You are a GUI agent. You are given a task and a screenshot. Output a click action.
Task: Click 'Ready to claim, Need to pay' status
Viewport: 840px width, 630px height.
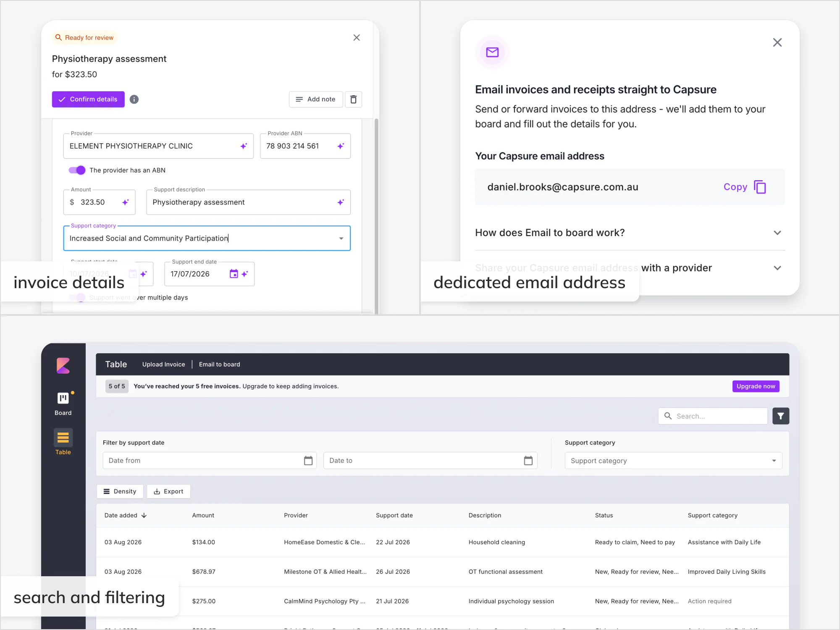pos(635,542)
